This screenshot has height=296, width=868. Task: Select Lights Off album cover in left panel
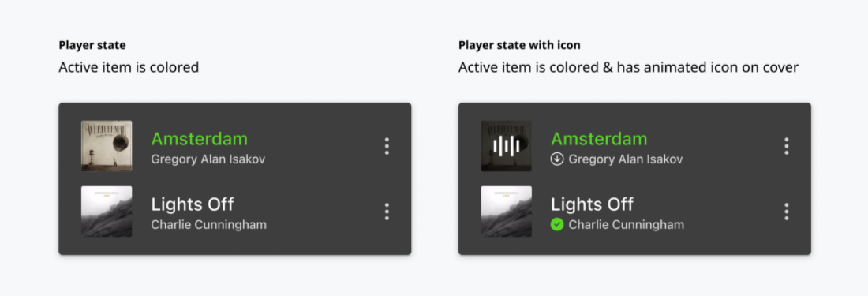point(107,212)
